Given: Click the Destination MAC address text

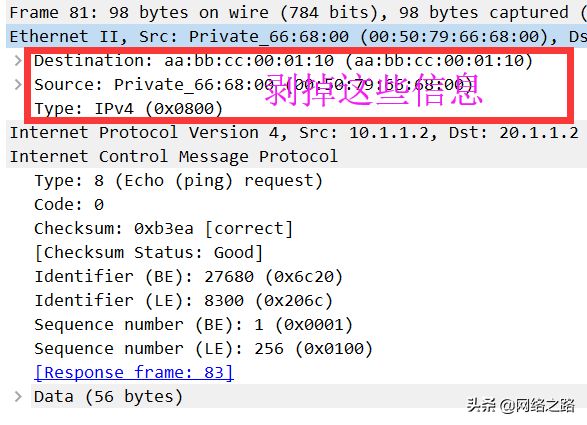Looking at the screenshot, I should pyautogui.click(x=249, y=61).
